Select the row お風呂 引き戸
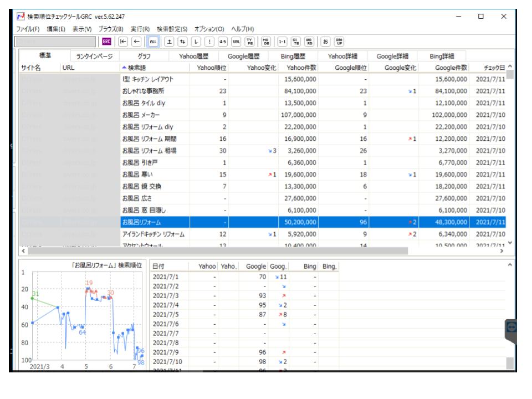532x399 pixels. pos(262,162)
